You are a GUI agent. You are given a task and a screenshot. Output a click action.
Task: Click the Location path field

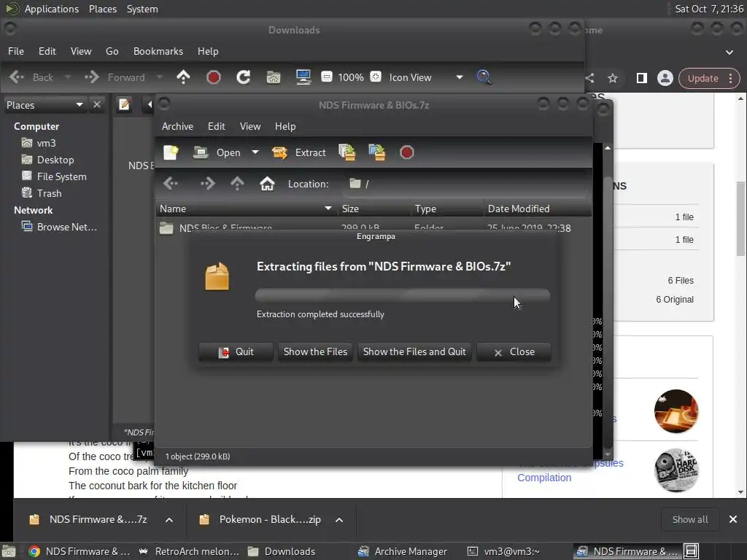click(x=467, y=184)
